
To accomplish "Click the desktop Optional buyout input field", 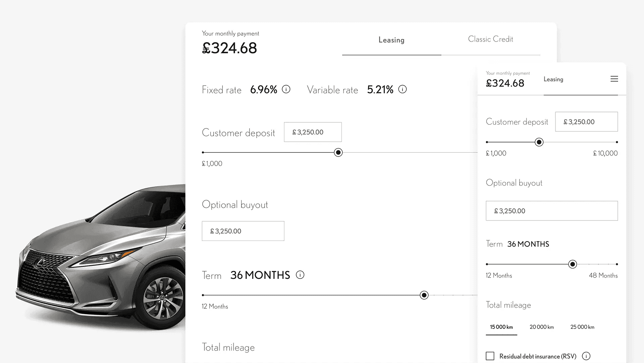I will [x=243, y=231].
